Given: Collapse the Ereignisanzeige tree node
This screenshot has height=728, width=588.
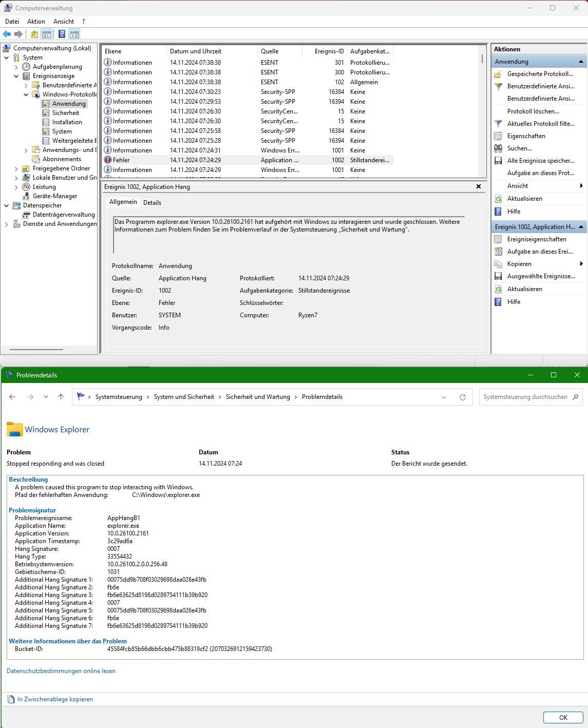Looking at the screenshot, I should (x=16, y=76).
